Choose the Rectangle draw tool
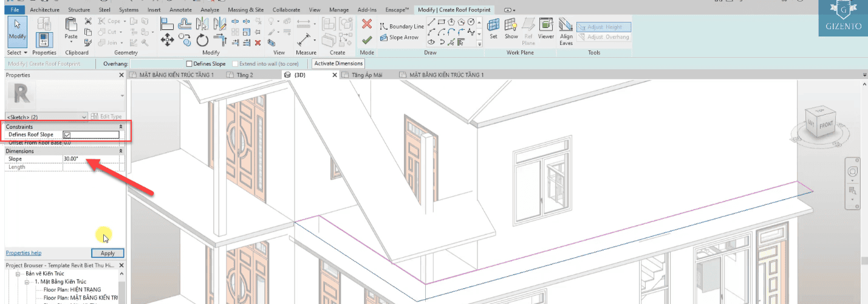Image resolution: width=868 pixels, height=304 pixels. [442, 22]
